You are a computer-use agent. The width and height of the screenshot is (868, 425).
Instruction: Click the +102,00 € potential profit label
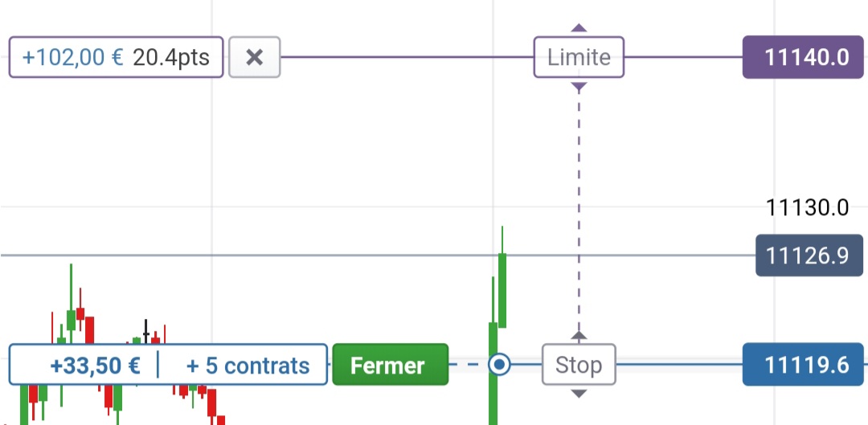click(73, 58)
